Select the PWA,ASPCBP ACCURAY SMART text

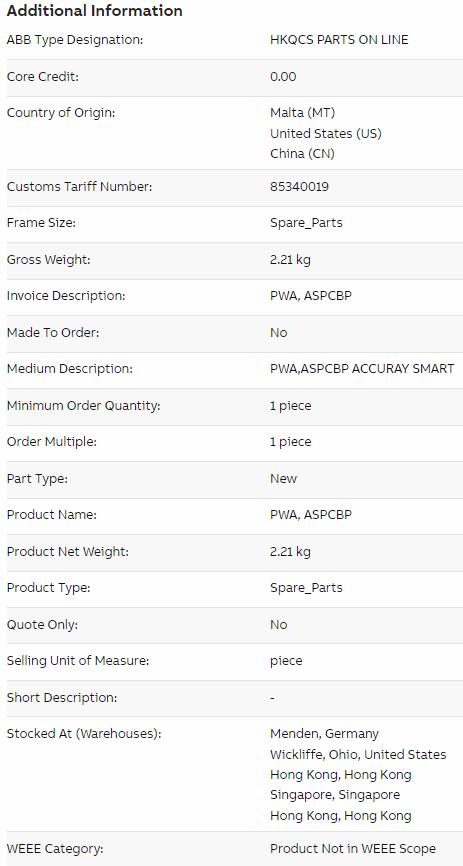[362, 368]
